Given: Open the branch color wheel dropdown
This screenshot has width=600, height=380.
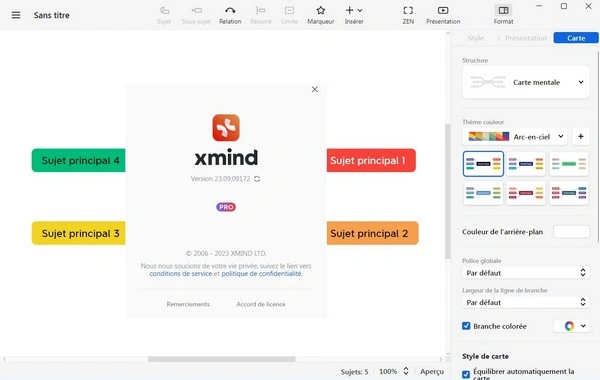Looking at the screenshot, I should [x=572, y=326].
